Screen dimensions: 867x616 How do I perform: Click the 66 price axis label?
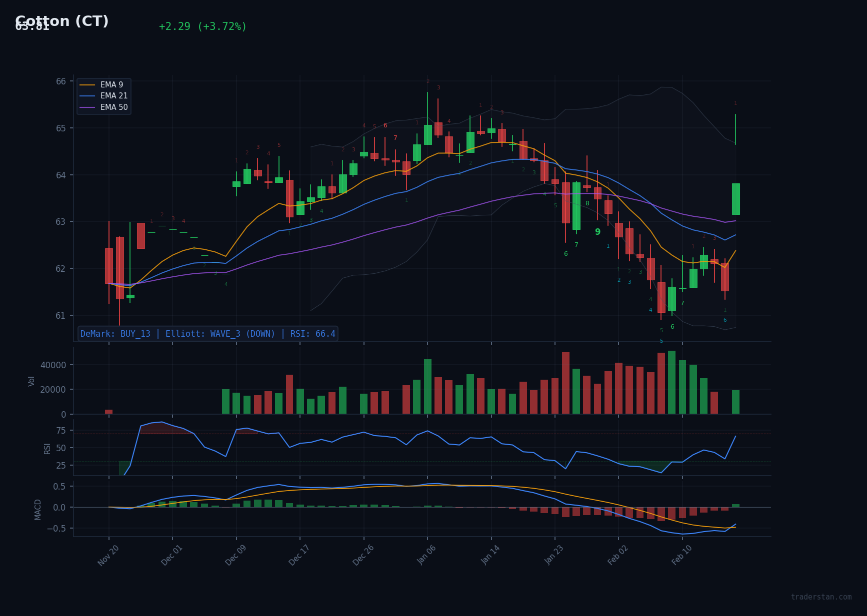tap(60, 81)
